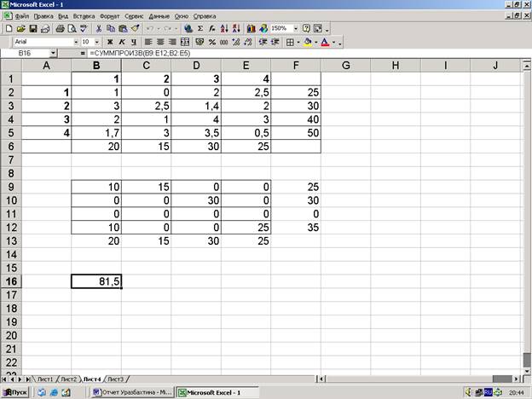532x399 pixels.
Task: Click the vertical scrollbar up arrow
Action: click(527, 65)
